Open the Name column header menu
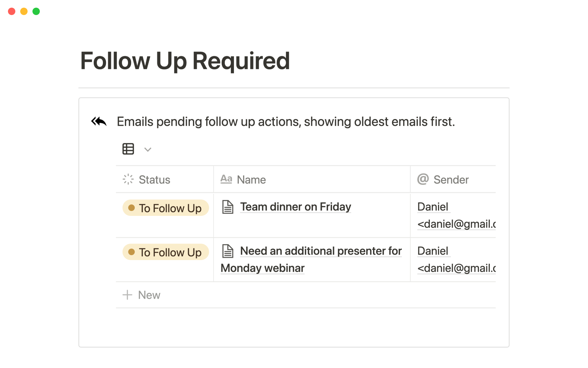Viewport: 588px width, 368px height. 251,180
